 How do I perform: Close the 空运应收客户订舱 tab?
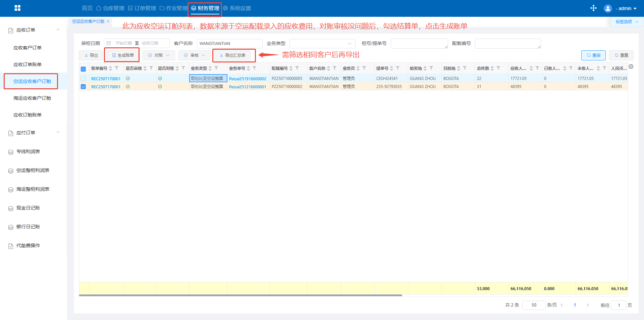click(x=108, y=21)
